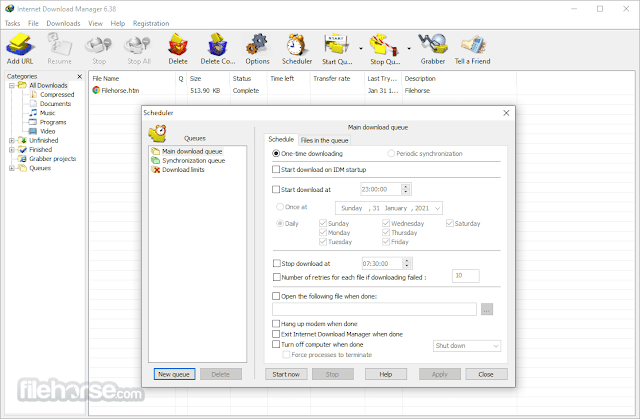The image size is (640, 419).
Task: Click the Delete Completed toolbar icon
Action: [x=218, y=49]
